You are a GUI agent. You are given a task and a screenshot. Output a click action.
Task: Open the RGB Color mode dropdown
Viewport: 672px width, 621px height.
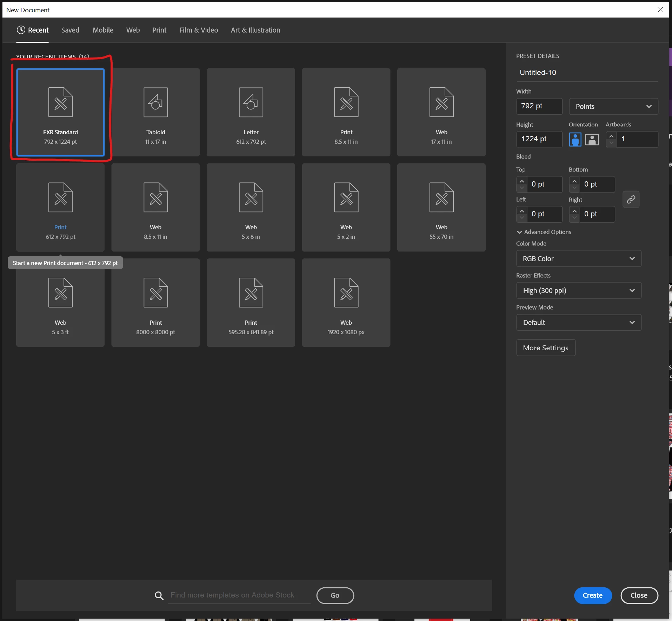pos(579,258)
